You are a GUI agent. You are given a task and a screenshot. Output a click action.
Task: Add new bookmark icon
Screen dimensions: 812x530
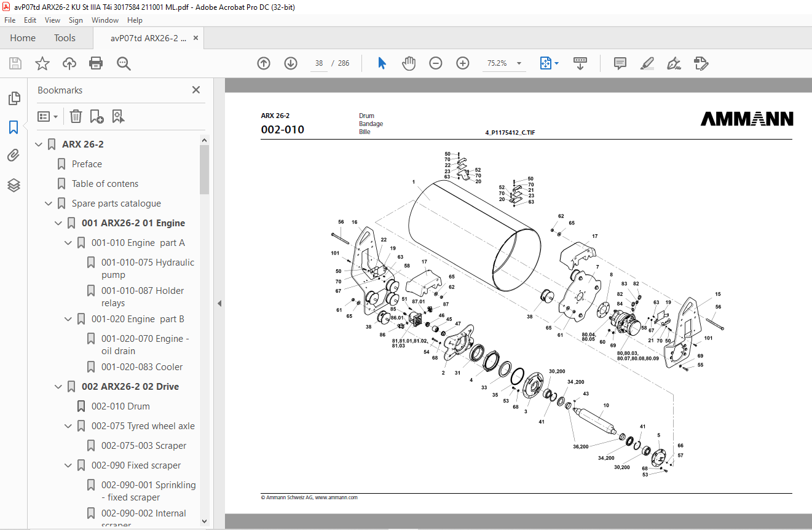pyautogui.click(x=97, y=116)
